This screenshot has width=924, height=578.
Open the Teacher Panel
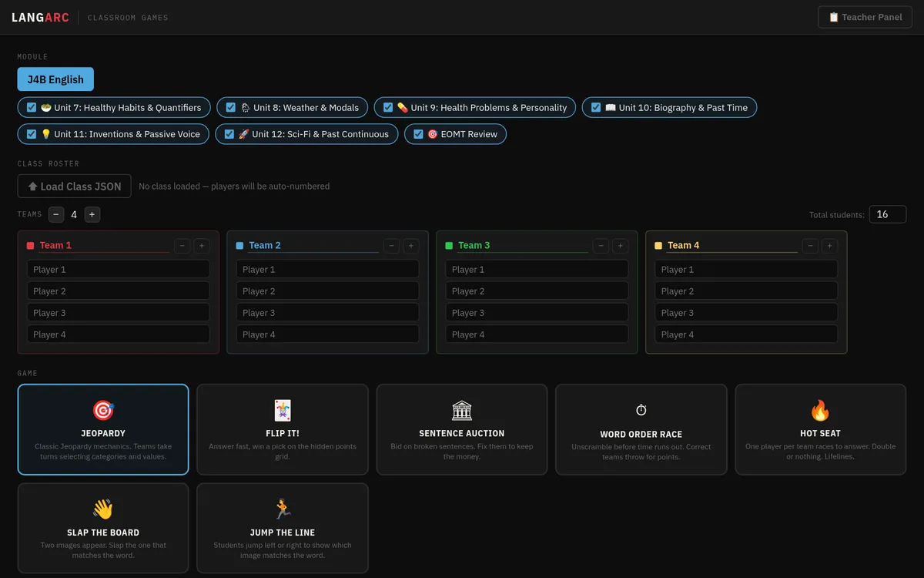(865, 17)
